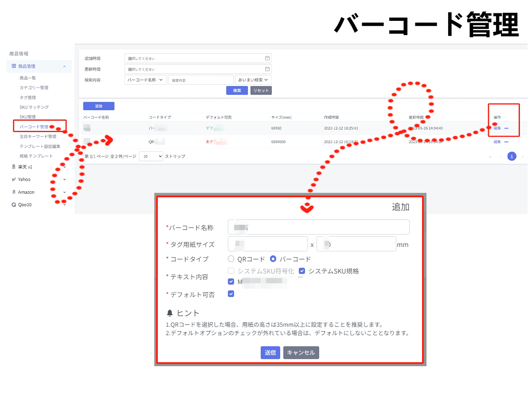Screen dimensions: 532x399
Task: Click the バーコード名称 input in 追加 dialog
Action: (x=318, y=227)
